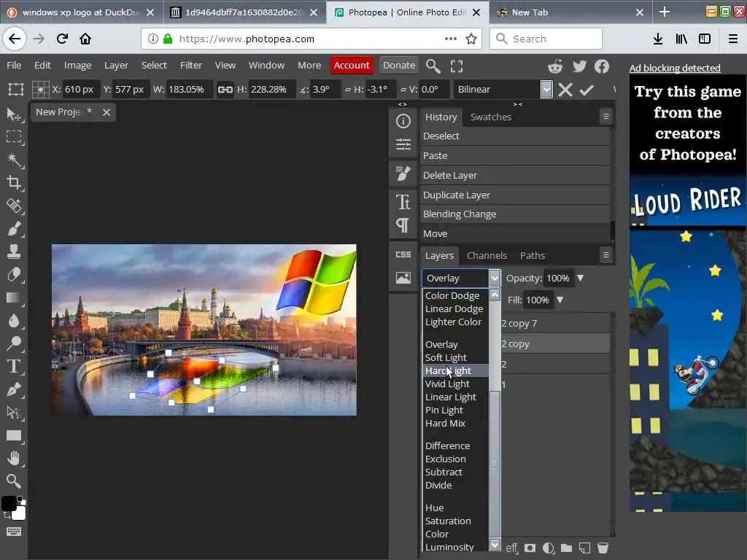This screenshot has width=747, height=560.
Task: Open the File menu
Action: (14, 65)
